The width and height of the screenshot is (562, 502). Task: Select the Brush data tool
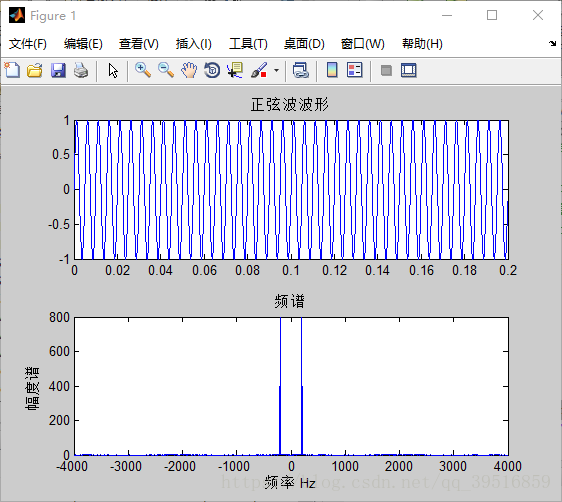point(259,70)
